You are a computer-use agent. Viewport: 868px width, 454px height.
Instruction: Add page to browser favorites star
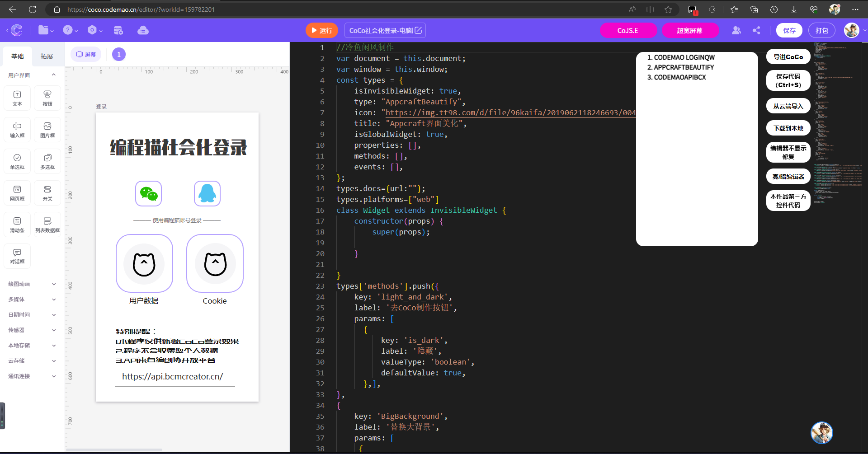[x=668, y=9]
